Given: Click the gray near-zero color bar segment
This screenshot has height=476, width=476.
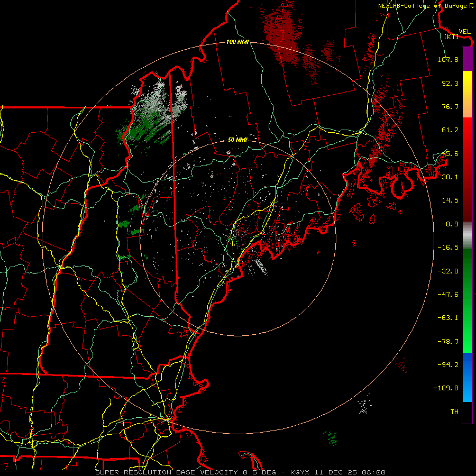Looking at the screenshot, I should 467,235.
